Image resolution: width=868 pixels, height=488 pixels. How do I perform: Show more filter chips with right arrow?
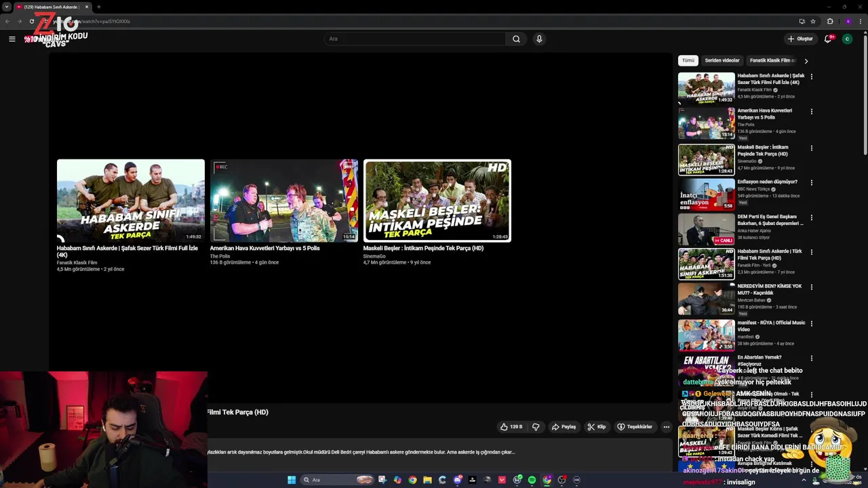tap(806, 61)
